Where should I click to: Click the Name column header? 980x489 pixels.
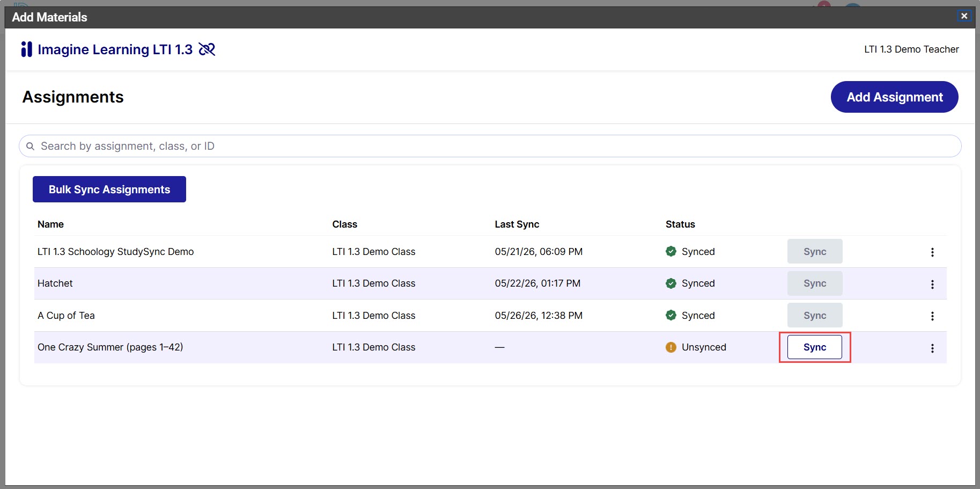click(x=50, y=224)
